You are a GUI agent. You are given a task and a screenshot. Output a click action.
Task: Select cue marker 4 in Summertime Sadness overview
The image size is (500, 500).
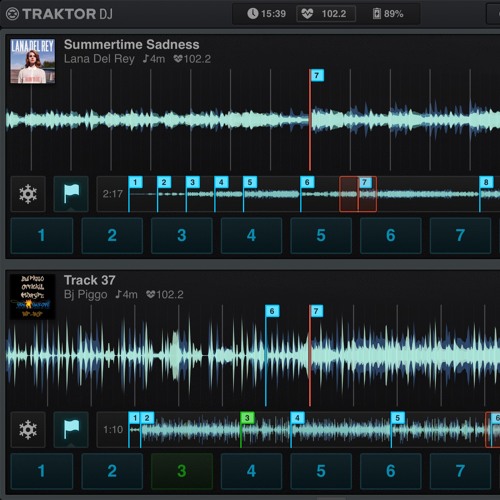point(221,182)
